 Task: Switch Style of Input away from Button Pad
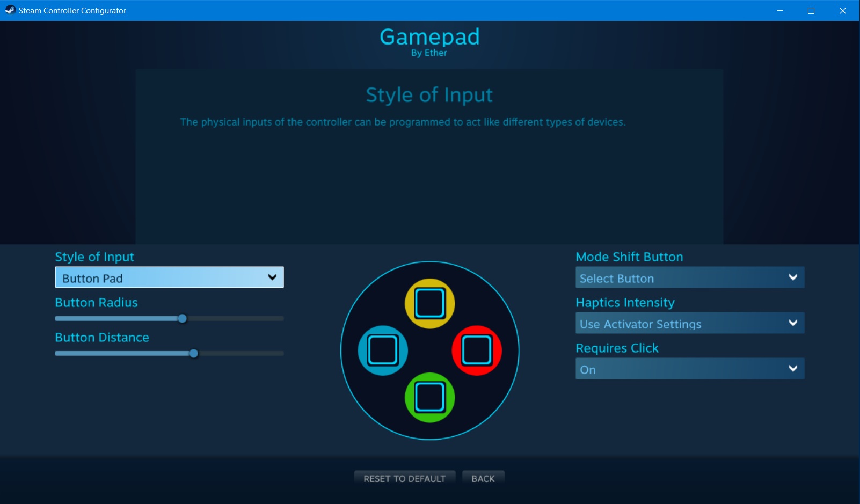169,277
